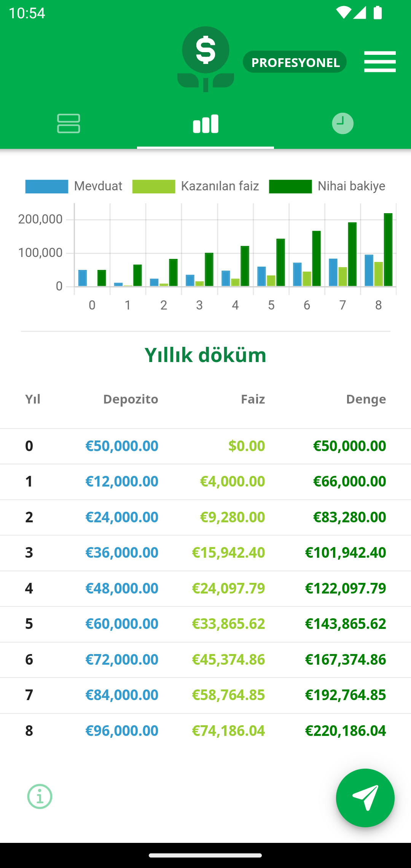The image size is (411, 868).
Task: Tap the dollar flower app logo
Action: [x=205, y=59]
